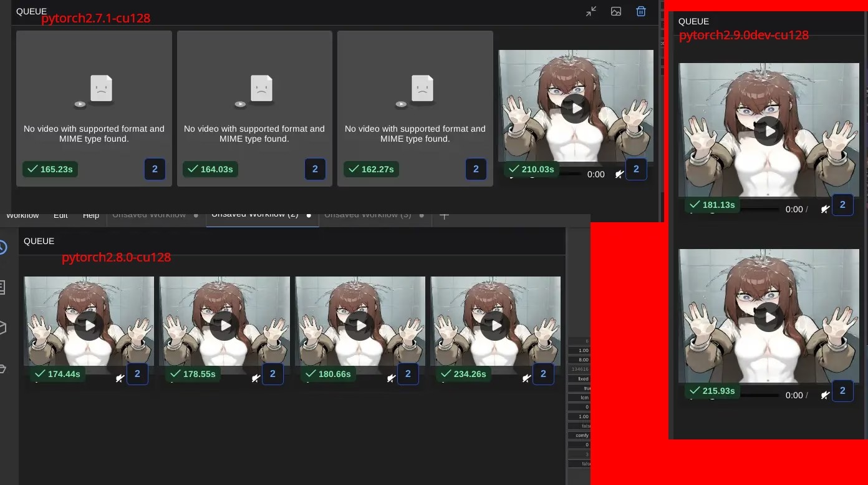Open the node library sidebar icon
This screenshot has height=485, width=868.
2,287
